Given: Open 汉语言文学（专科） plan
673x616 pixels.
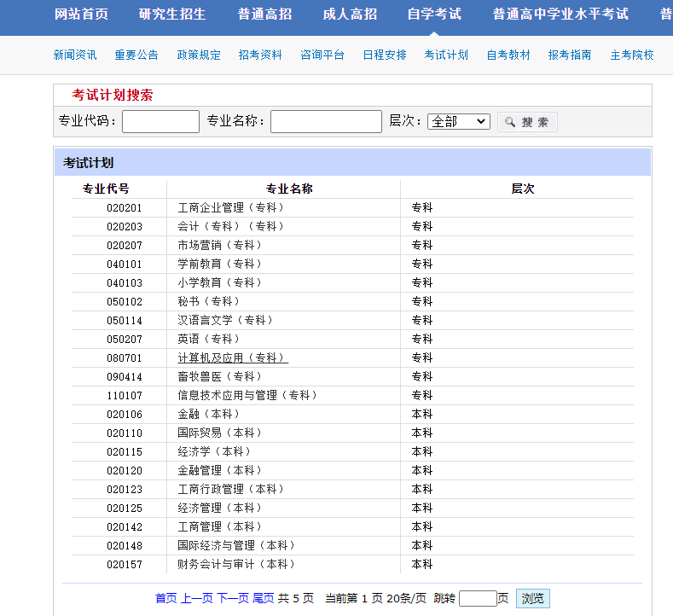Looking at the screenshot, I should 225,320.
